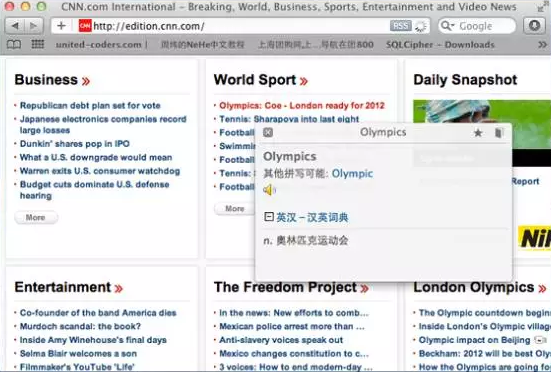Open Tennis: Sharapova into last eight
The image size is (551, 372).
(x=289, y=119)
